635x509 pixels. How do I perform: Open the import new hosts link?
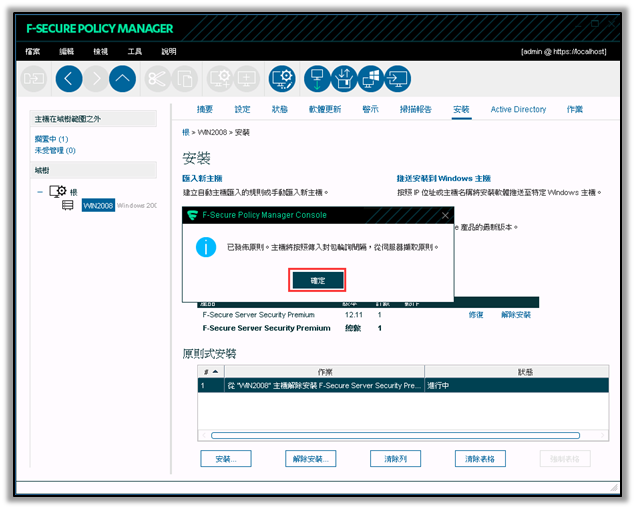click(202, 178)
